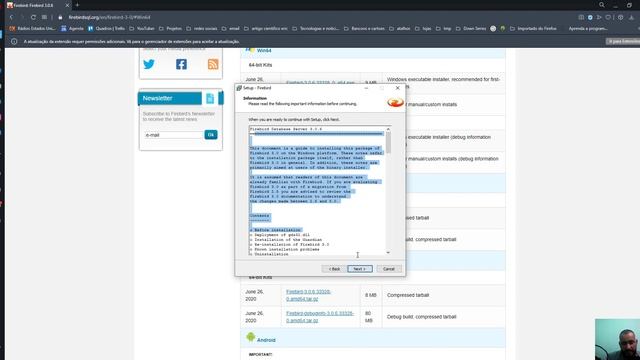Click the Setup dialog title bar icon

(239, 88)
